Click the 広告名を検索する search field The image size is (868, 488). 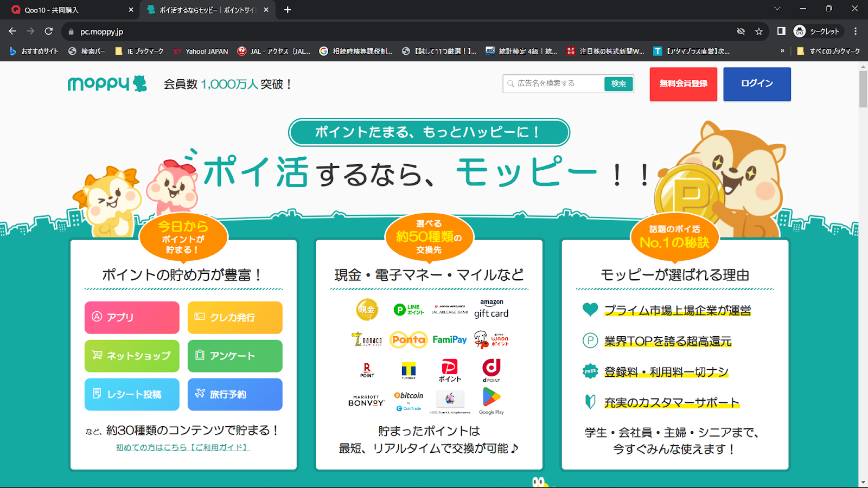point(554,84)
